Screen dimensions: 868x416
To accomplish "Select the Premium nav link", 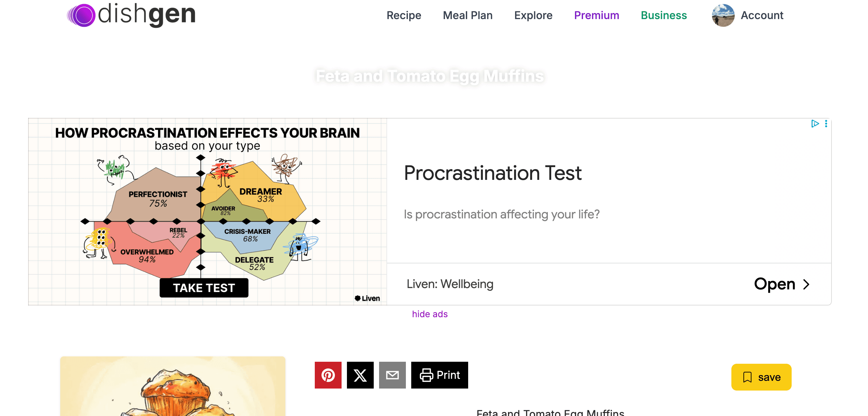I will coord(596,15).
